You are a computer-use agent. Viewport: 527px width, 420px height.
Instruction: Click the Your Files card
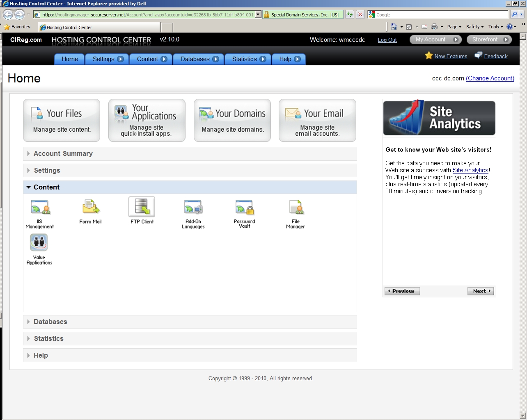[x=62, y=120]
